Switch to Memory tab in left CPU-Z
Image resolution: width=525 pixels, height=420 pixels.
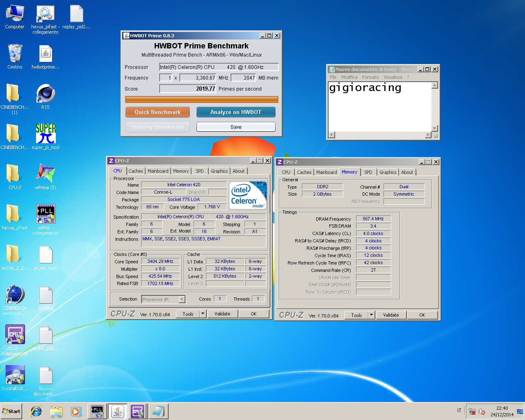pos(181,171)
